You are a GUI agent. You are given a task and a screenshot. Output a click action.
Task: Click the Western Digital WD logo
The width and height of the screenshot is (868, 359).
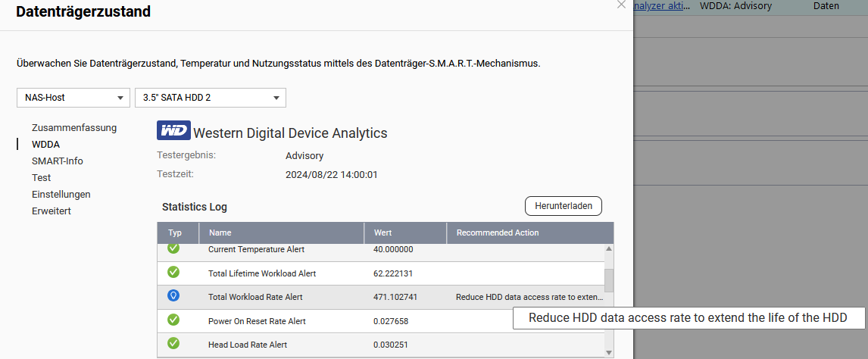coord(173,131)
